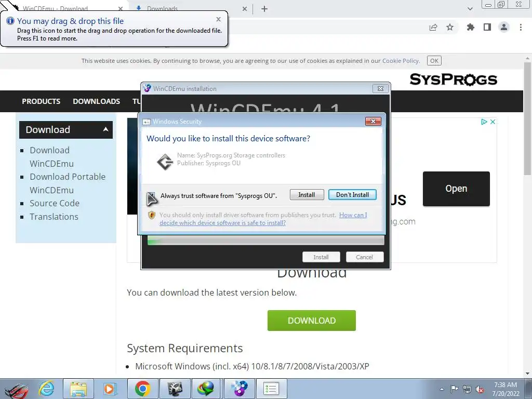532x399 pixels.
Task: Open the device software safety help link
Action: click(263, 219)
